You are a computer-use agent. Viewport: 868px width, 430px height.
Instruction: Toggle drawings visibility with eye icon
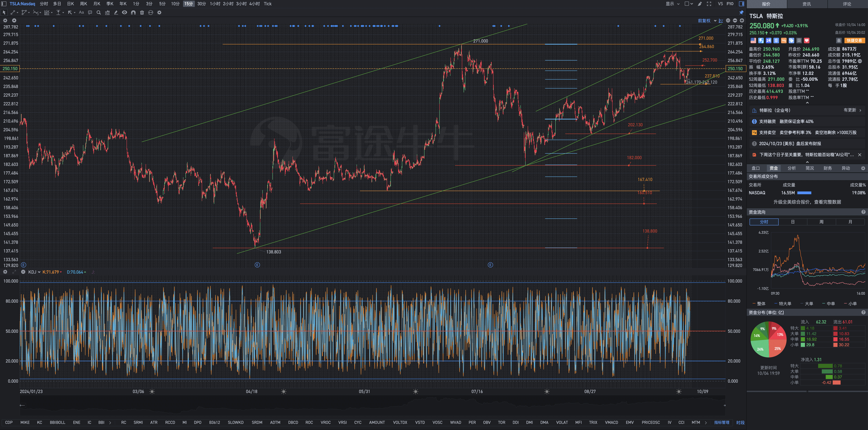coord(125,12)
